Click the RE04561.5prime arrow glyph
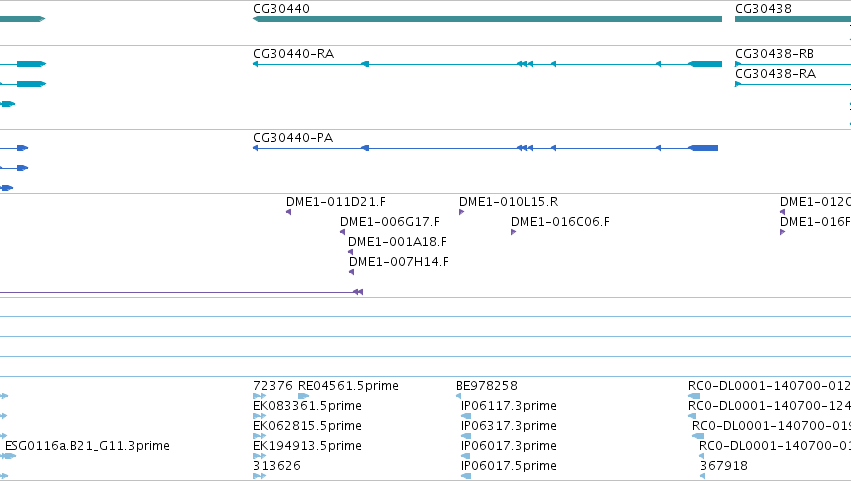Viewport: 851px width, 481px height. (304, 396)
